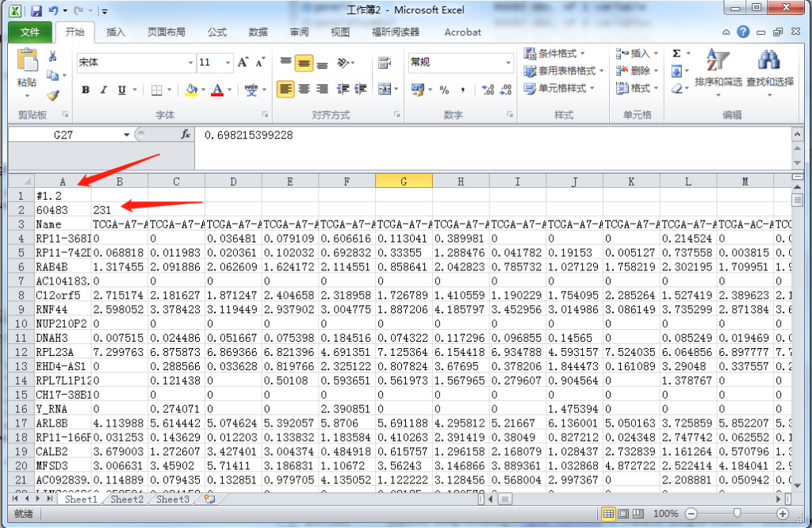This screenshot has height=528, width=812.
Task: Click decrease indent icon
Action: pos(343,89)
